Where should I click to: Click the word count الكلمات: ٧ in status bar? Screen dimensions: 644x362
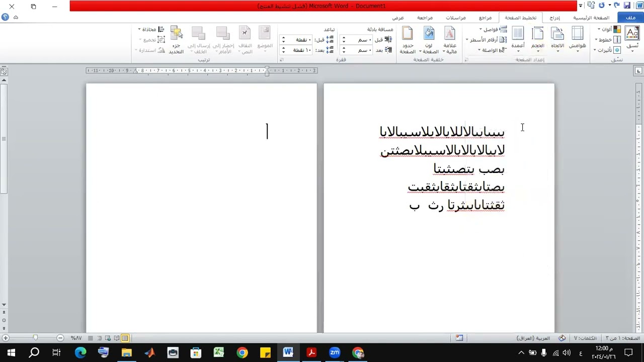586,338
